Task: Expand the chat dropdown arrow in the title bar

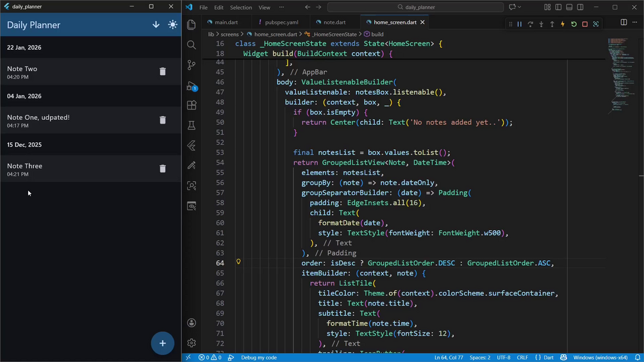Action: coord(520,7)
